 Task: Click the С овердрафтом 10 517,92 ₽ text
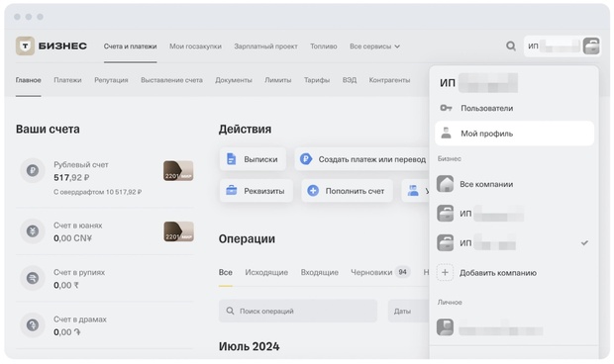tap(98, 192)
